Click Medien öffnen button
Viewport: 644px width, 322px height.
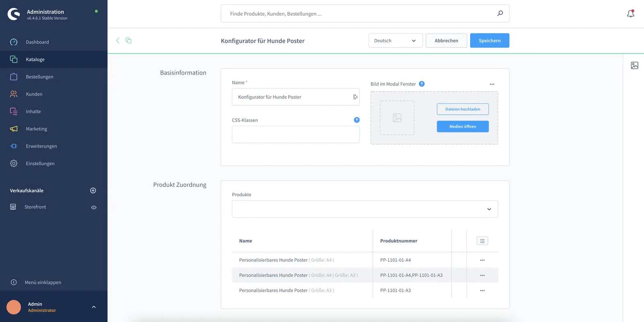pyautogui.click(x=463, y=127)
